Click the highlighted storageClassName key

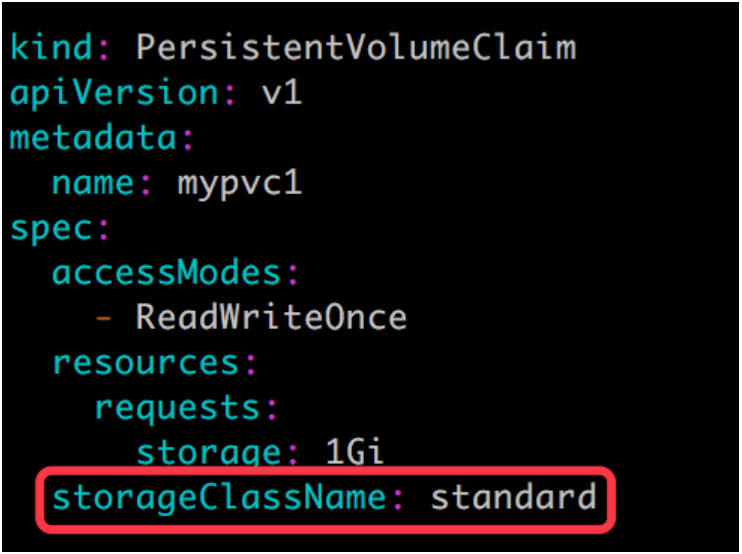click(x=218, y=497)
